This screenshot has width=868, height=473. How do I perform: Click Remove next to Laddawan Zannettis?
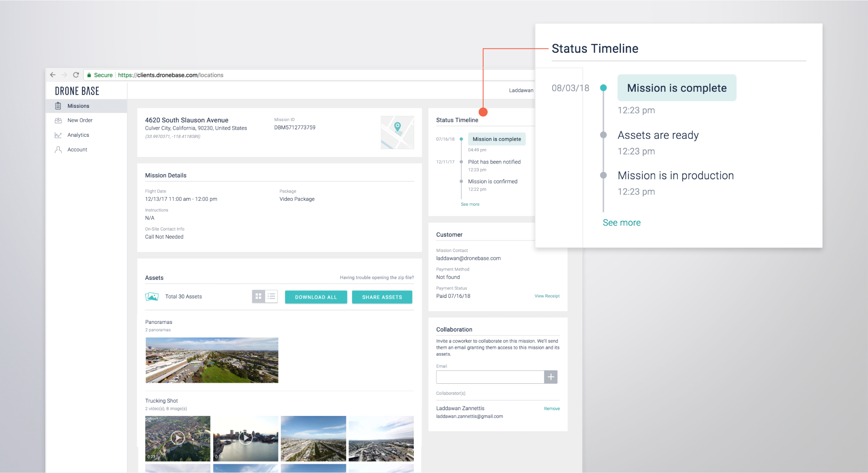[x=552, y=409]
